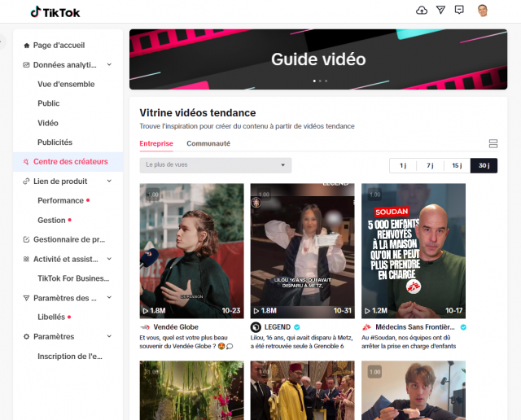Click the filter icon beside Paramètres des ...
The width and height of the screenshot is (521, 420).
coord(26,298)
